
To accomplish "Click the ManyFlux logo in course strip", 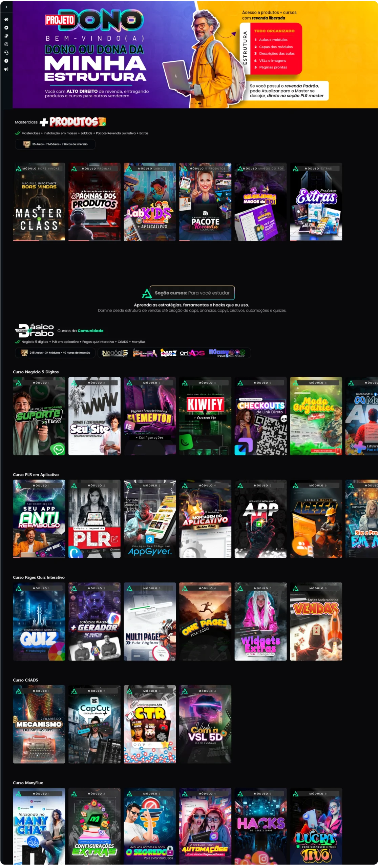I will [227, 353].
